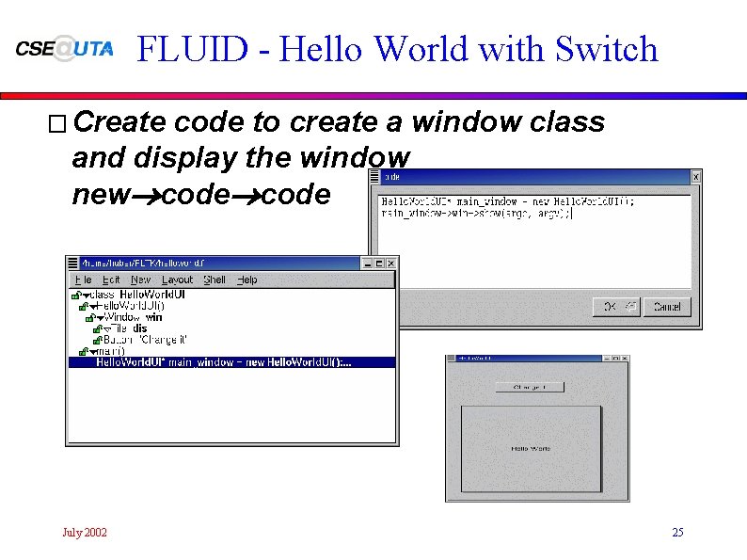Click lock icon beside Button 'Change it'
Image resolution: width=747 pixels, height=560 pixels.
[x=98, y=341]
